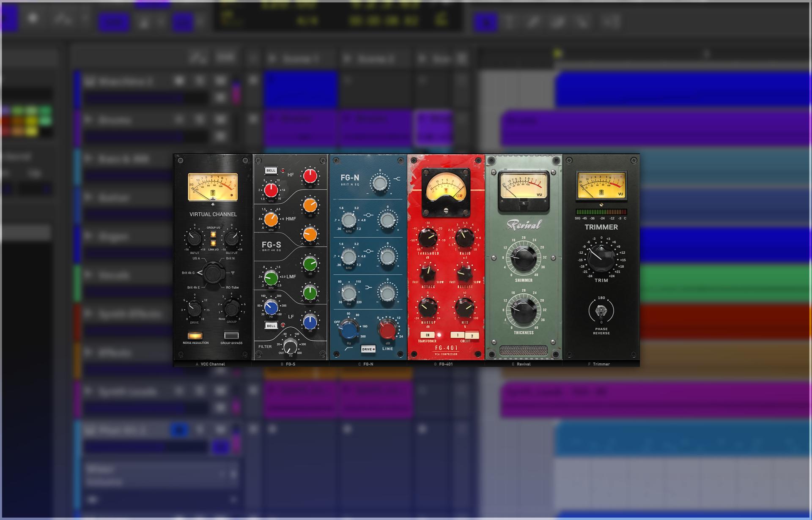
Task: Click the blue LF frequency knob on FG-S
Action: coord(271,307)
